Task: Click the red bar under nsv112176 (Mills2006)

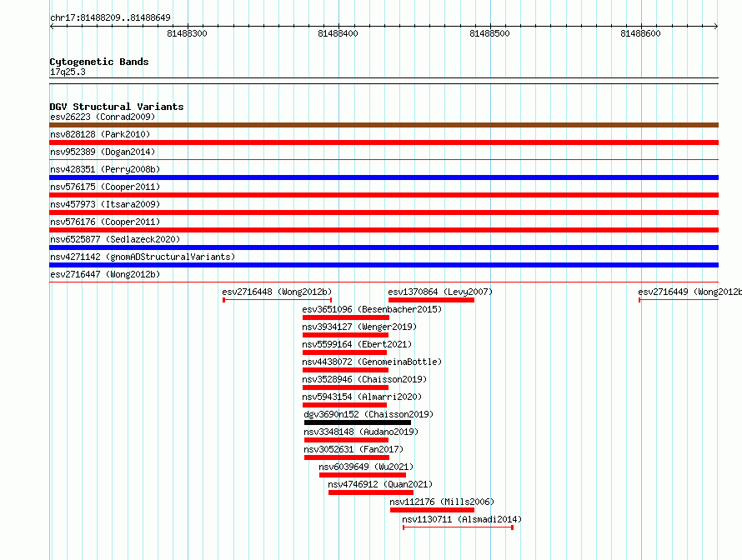Action: point(432,510)
